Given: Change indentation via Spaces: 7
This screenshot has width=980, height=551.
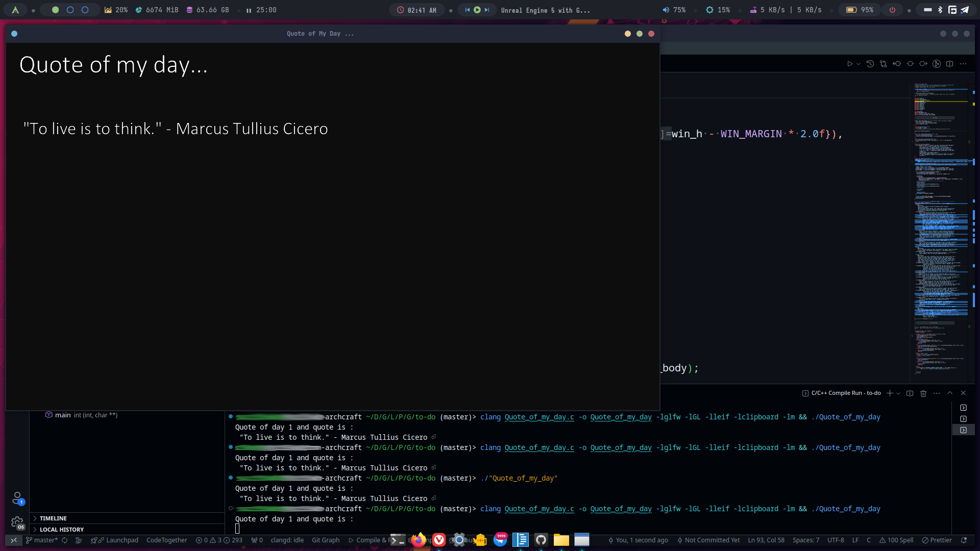Looking at the screenshot, I should click(806, 540).
